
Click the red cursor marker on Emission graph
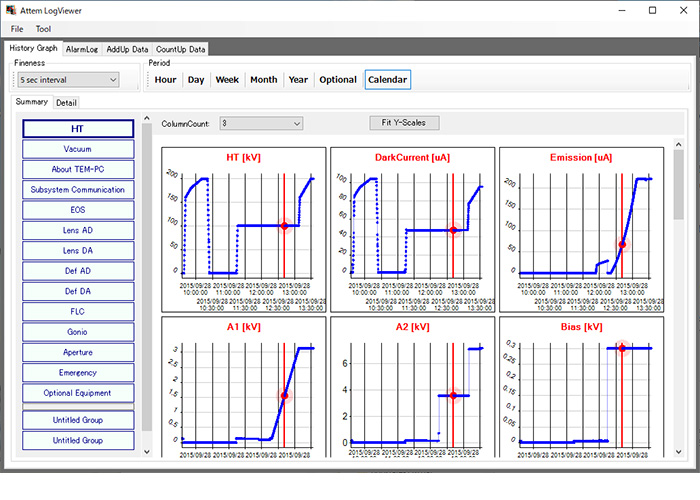(622, 245)
